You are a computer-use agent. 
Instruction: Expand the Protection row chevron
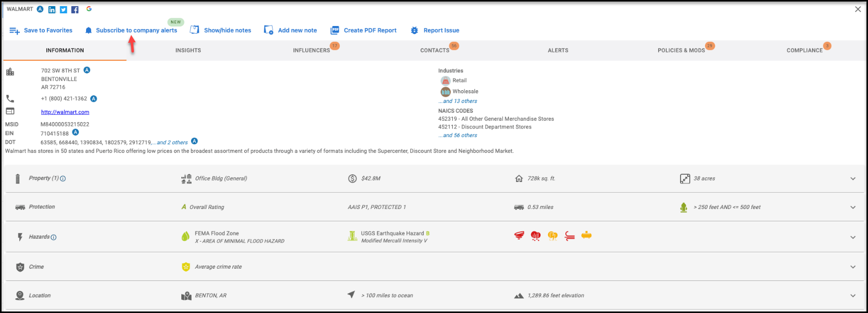[x=853, y=207]
